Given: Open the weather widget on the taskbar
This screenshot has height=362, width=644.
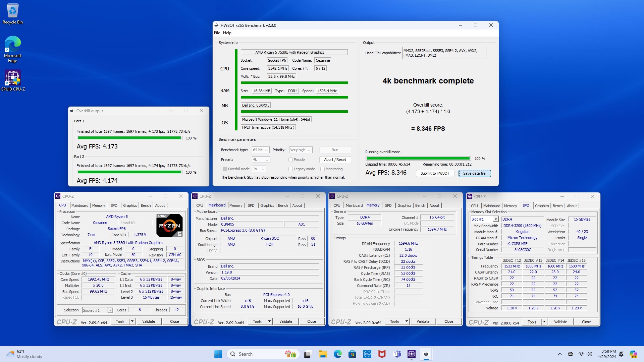Looking at the screenshot, I should tap(25, 354).
